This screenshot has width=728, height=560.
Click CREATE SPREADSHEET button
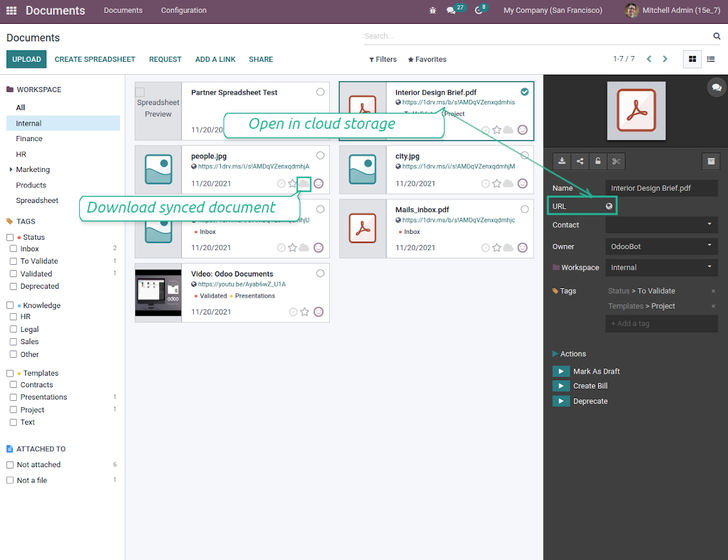[x=95, y=59]
